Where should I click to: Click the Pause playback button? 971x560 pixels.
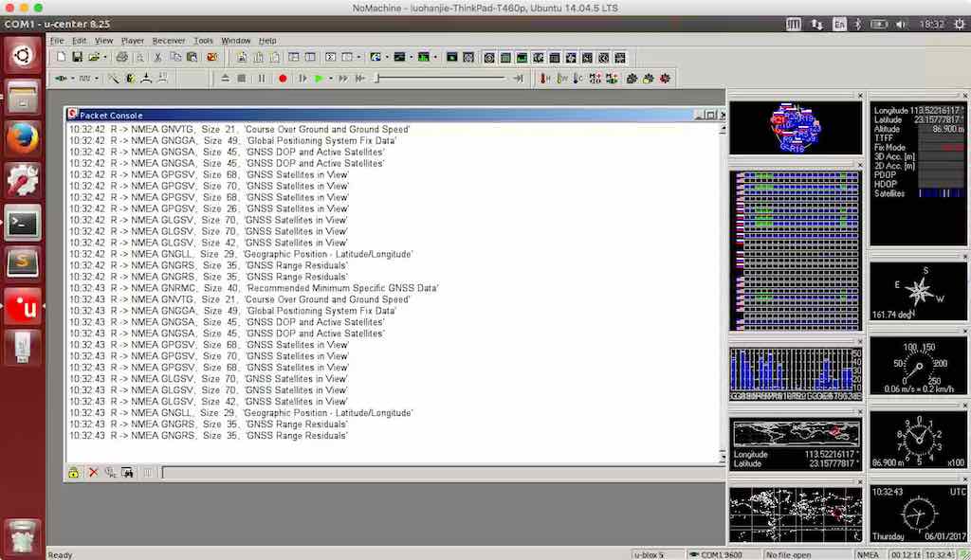pos(262,79)
